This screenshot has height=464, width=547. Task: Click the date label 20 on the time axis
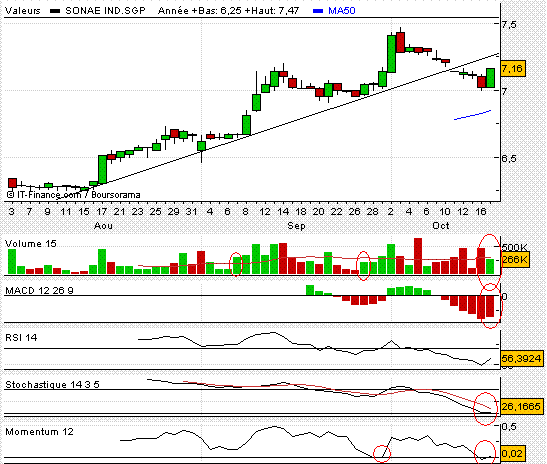click(x=318, y=211)
